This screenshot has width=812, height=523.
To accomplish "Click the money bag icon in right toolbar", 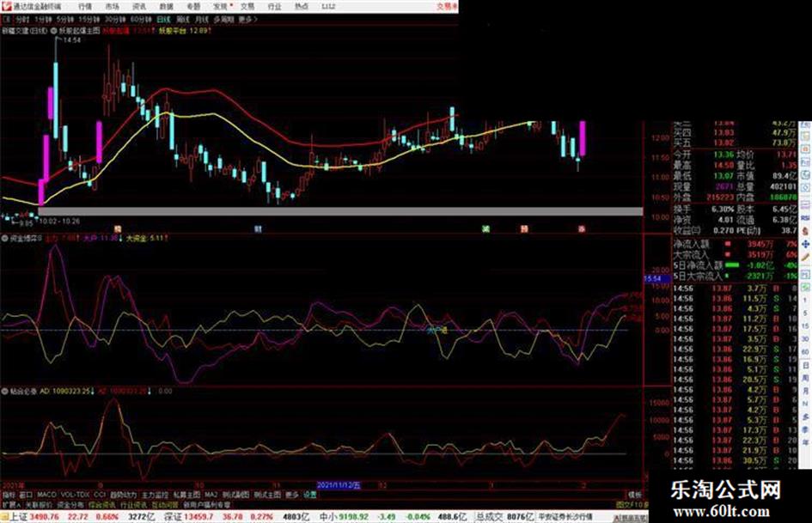I will tap(805, 231).
